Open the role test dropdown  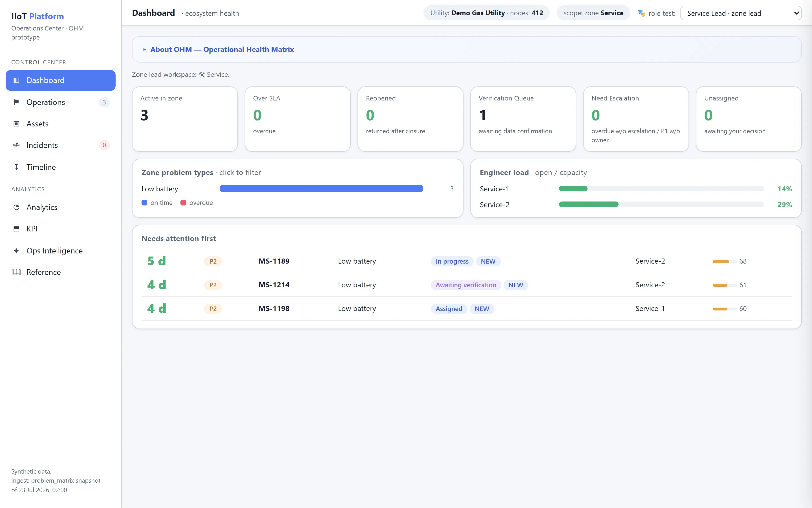coord(741,14)
